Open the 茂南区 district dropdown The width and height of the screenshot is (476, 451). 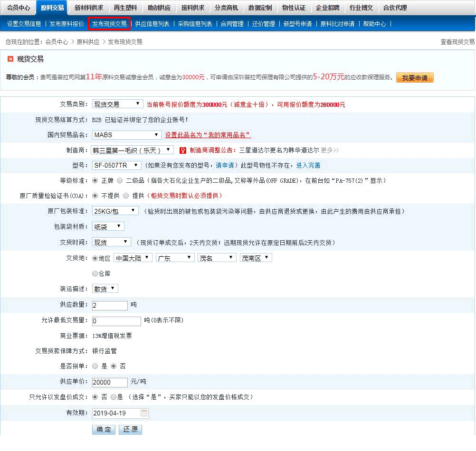pos(256,258)
